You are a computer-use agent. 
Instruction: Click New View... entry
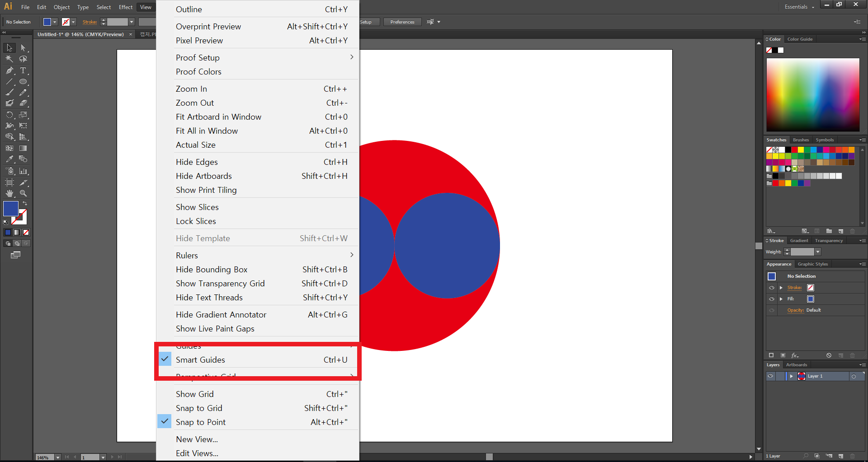point(258,439)
